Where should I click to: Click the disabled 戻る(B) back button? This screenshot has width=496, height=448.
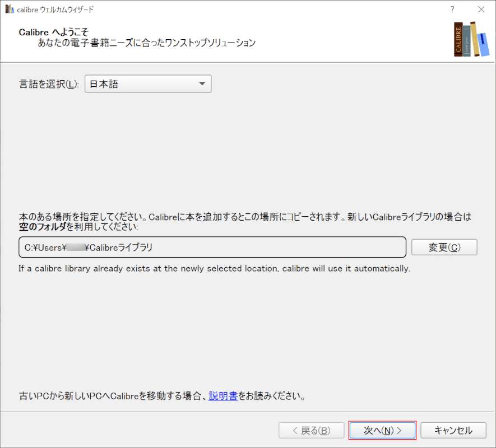[311, 430]
